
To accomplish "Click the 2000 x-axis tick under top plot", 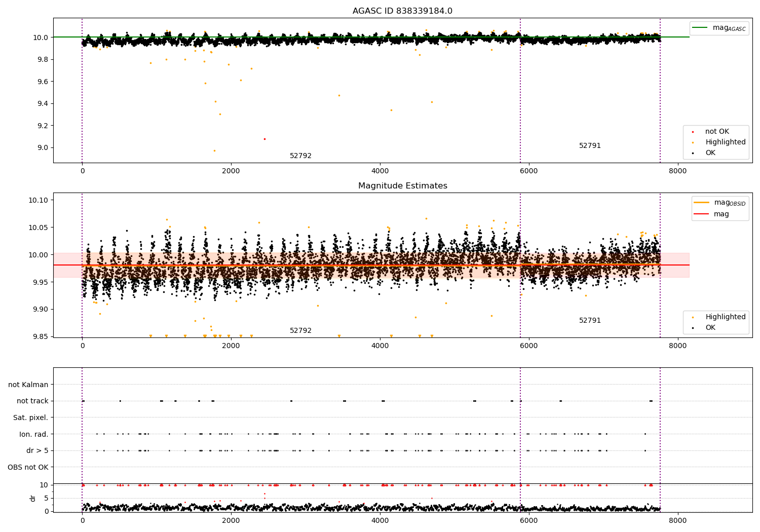I will point(231,171).
